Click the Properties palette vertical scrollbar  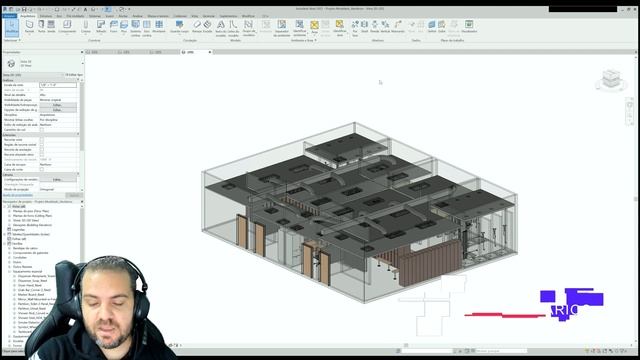click(82, 116)
